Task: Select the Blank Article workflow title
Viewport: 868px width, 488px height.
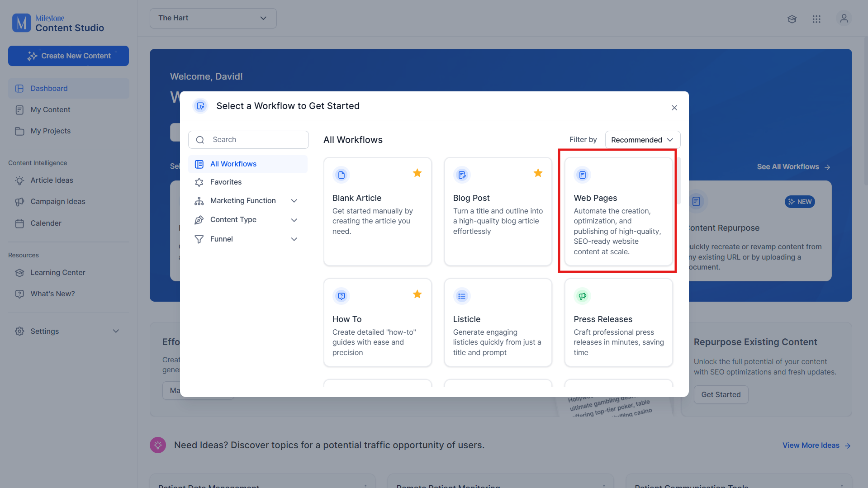Action: 357,198
